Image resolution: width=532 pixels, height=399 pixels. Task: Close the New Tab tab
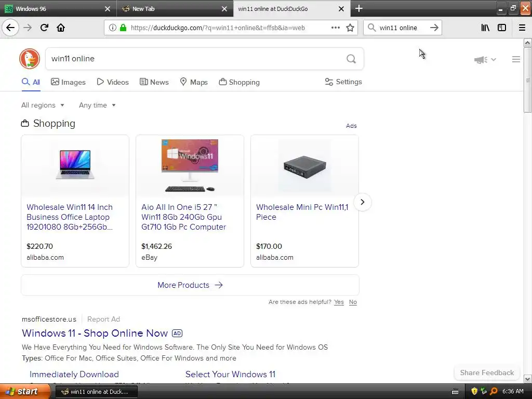224,9
